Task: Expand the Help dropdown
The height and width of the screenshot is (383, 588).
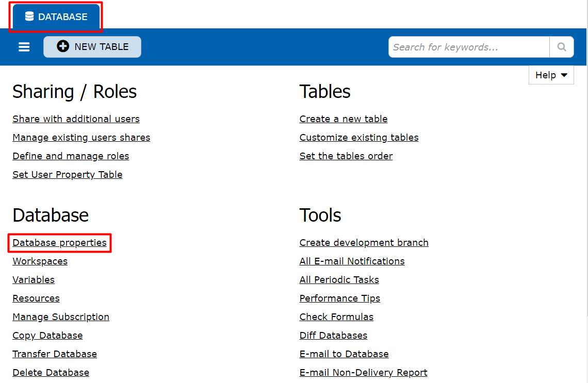Action: 551,75
